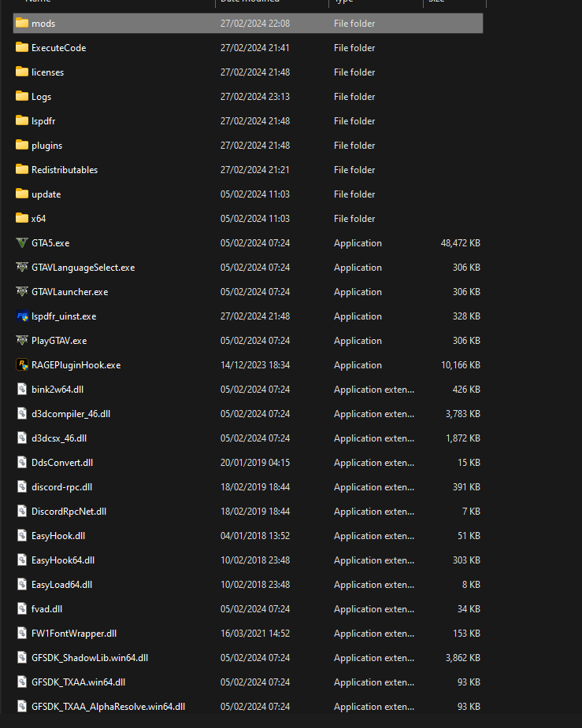582x728 pixels.
Task: Select the x64 folder icon
Action: click(x=22, y=218)
